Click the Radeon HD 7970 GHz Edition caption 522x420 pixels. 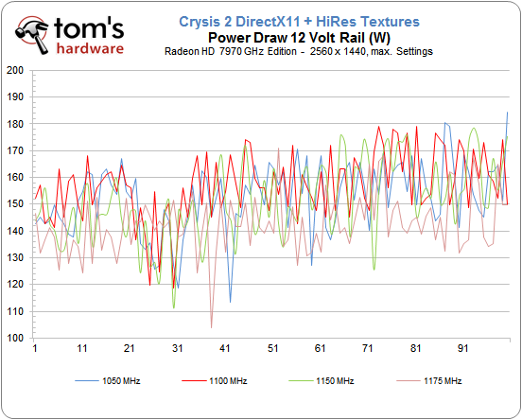coord(299,52)
